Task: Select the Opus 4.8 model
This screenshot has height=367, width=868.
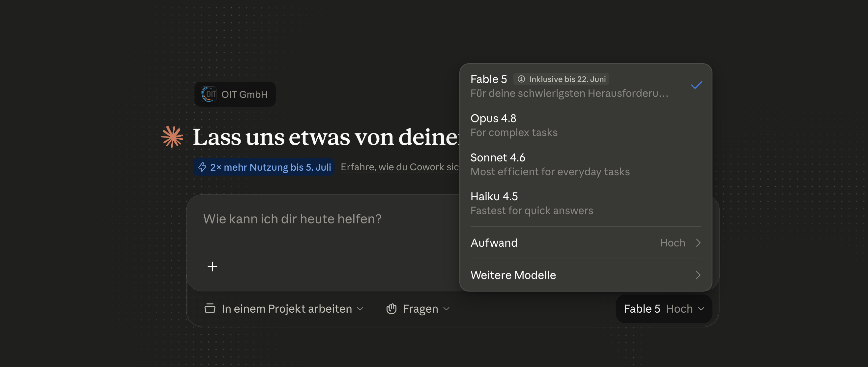Action: coord(586,125)
